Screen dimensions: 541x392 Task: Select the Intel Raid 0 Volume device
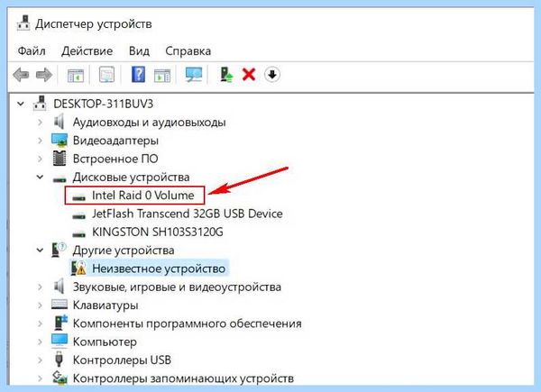click(142, 196)
